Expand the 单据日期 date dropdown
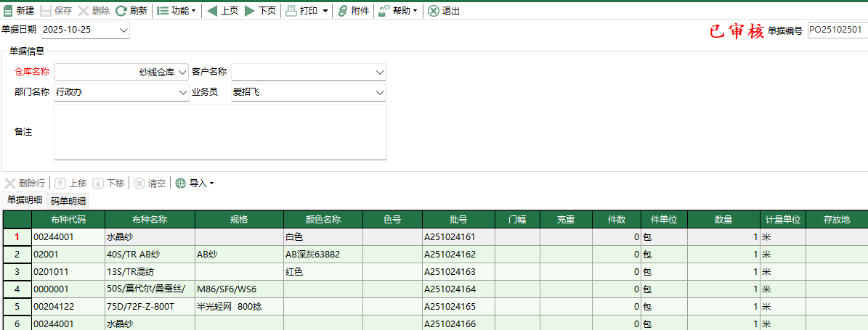The height and width of the screenshot is (330, 868). 123,30
